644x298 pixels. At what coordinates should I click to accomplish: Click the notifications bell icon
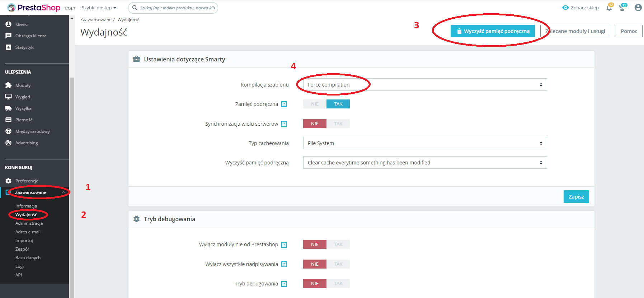(609, 8)
